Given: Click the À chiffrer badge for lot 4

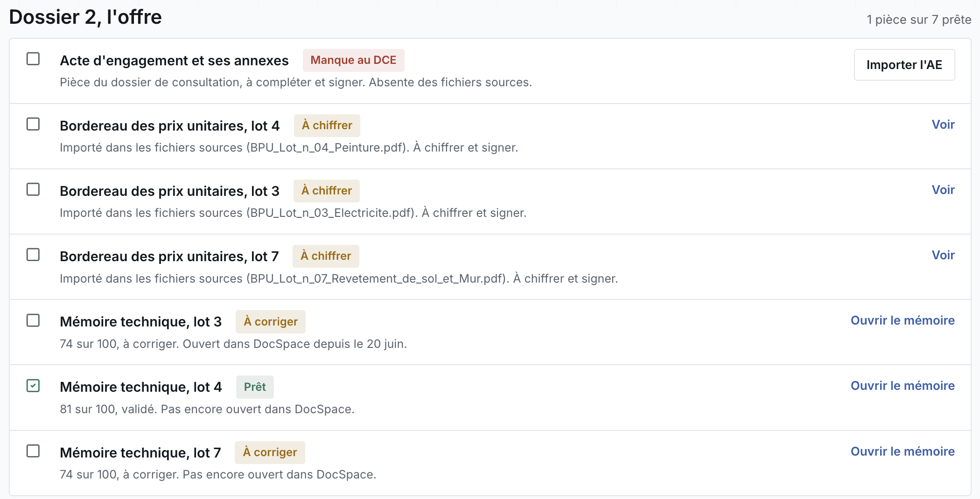Looking at the screenshot, I should point(327,125).
